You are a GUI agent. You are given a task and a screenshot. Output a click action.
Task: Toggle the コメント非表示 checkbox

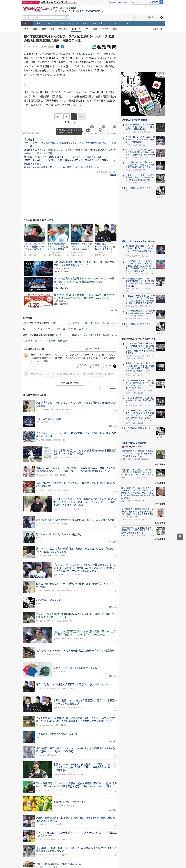coord(102,389)
